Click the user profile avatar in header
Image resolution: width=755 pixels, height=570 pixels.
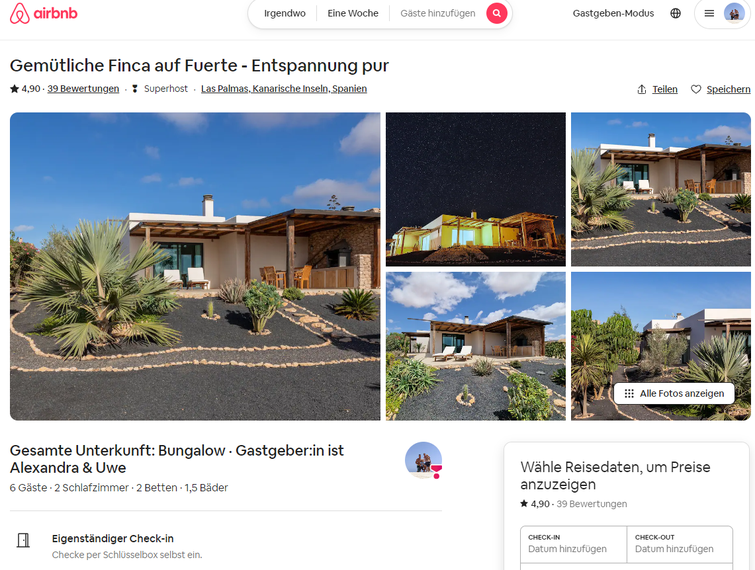point(734,13)
